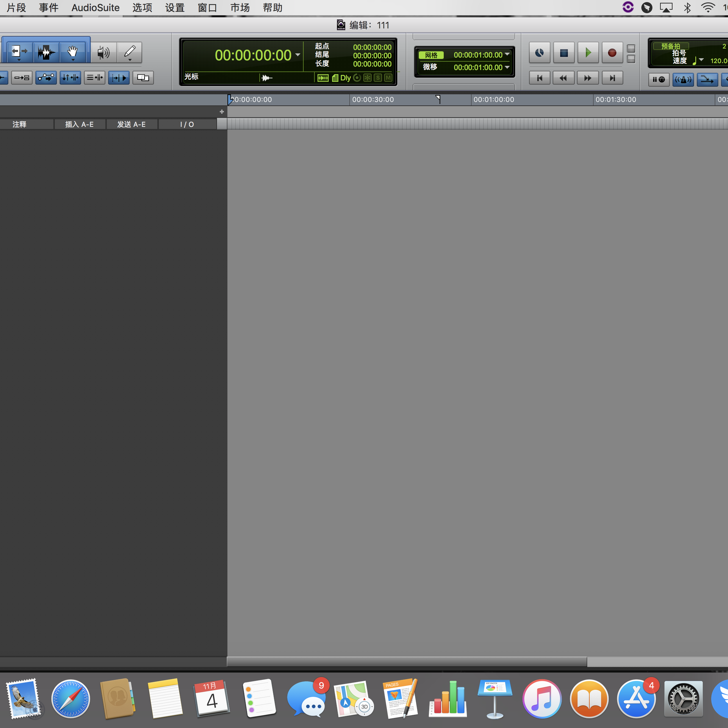Open the AudioSuite menu

coord(95,8)
